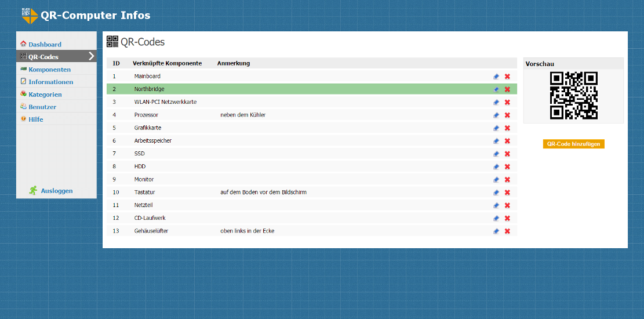644x319 pixels.
Task: Click note 'oben links in der Ecke'
Action: point(247,231)
